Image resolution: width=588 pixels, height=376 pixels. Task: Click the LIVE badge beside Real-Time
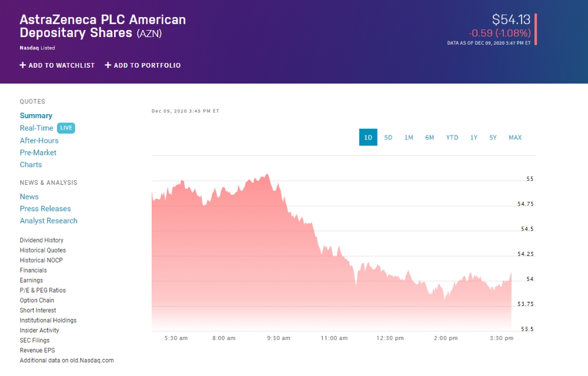[x=66, y=128]
